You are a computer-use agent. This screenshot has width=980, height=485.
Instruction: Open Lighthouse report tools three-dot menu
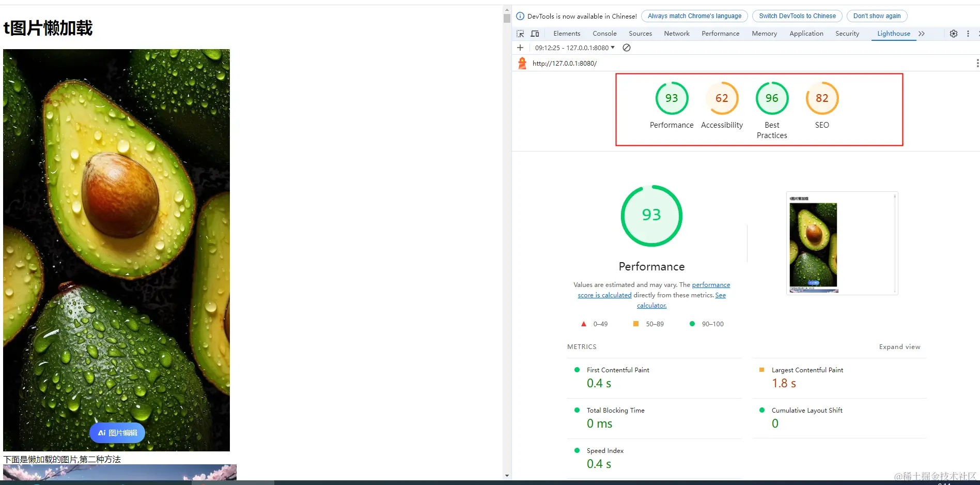[977, 63]
